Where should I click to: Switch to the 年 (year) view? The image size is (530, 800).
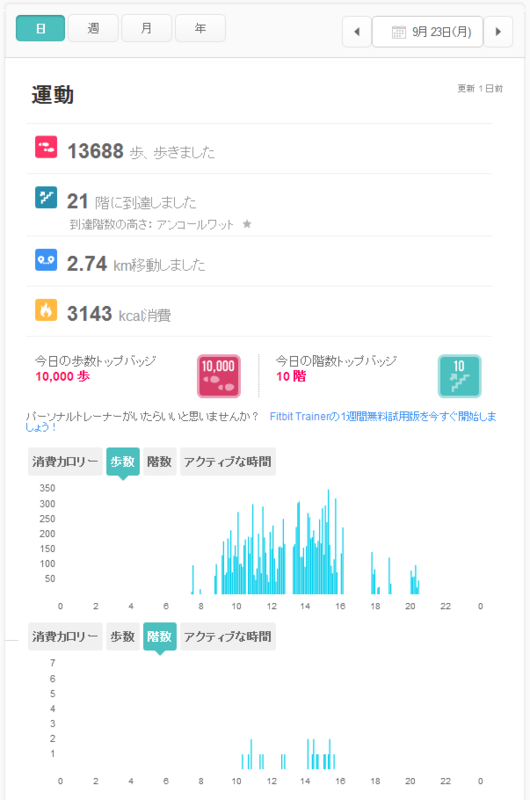point(200,28)
